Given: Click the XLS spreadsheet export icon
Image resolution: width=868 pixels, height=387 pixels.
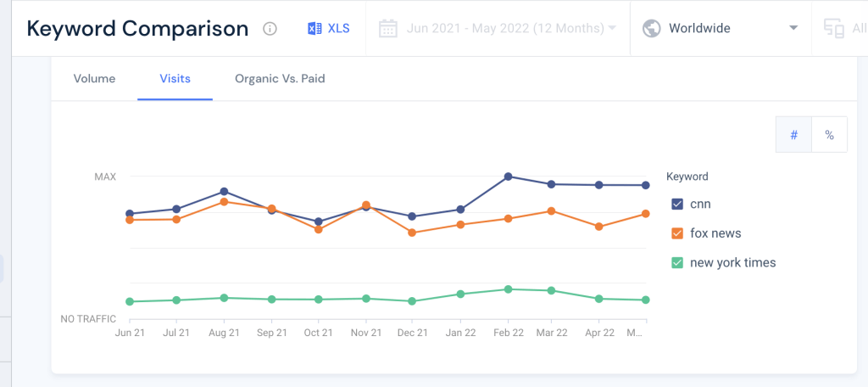Looking at the screenshot, I should pyautogui.click(x=315, y=28).
